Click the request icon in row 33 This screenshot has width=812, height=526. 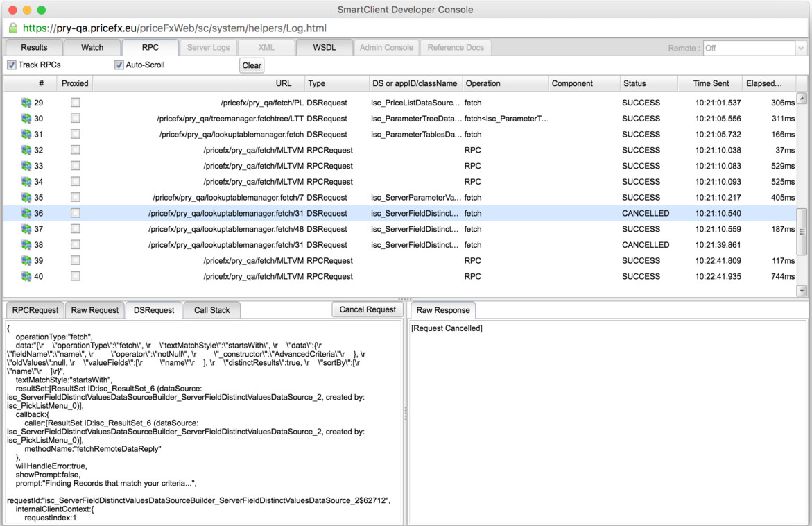[x=26, y=166]
